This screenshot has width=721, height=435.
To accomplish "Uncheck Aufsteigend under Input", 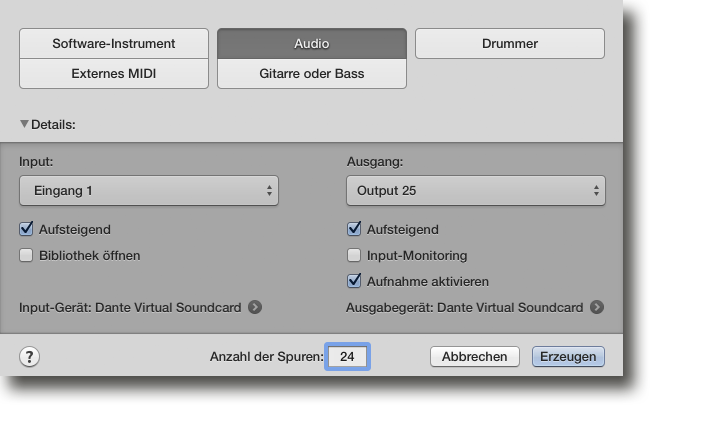I will click(26, 229).
